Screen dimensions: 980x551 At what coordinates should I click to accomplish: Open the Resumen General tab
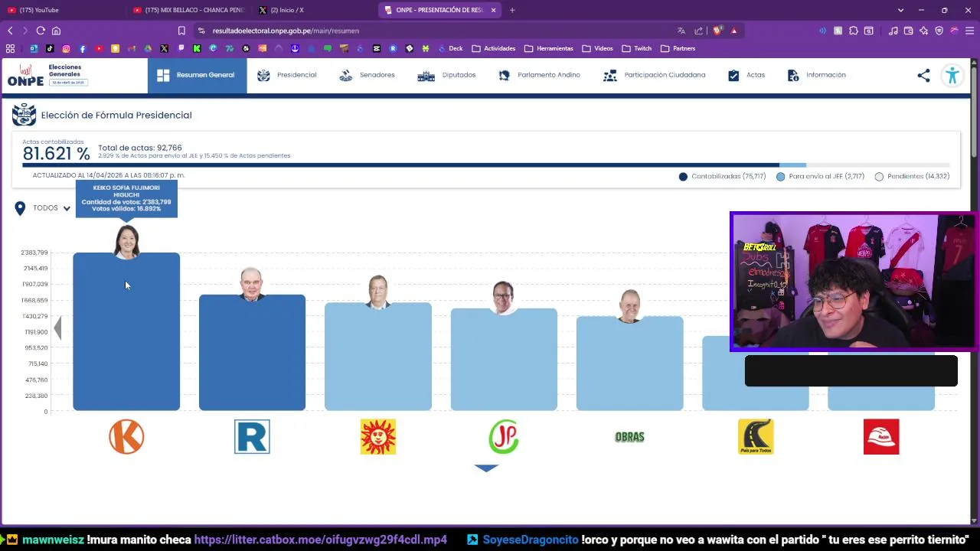(197, 75)
